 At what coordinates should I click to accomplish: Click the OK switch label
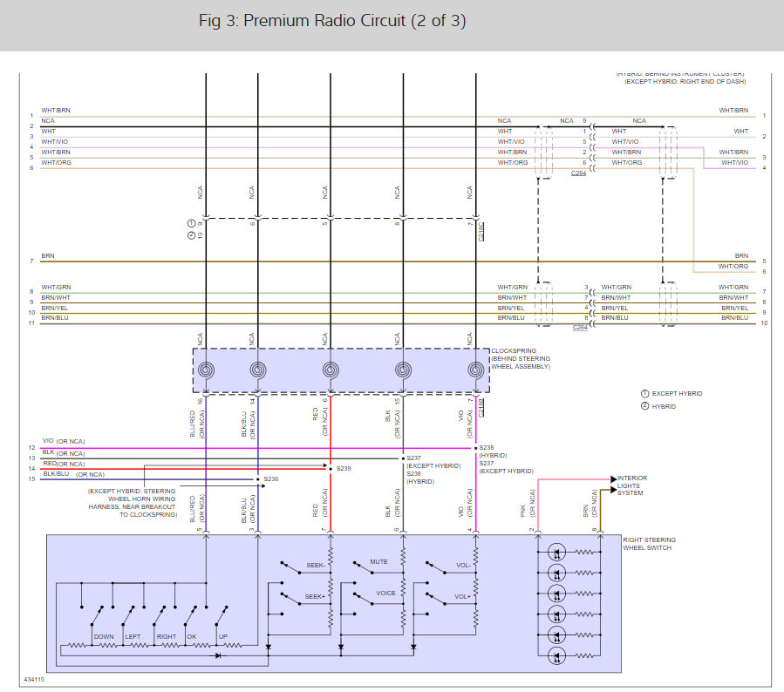click(x=192, y=636)
